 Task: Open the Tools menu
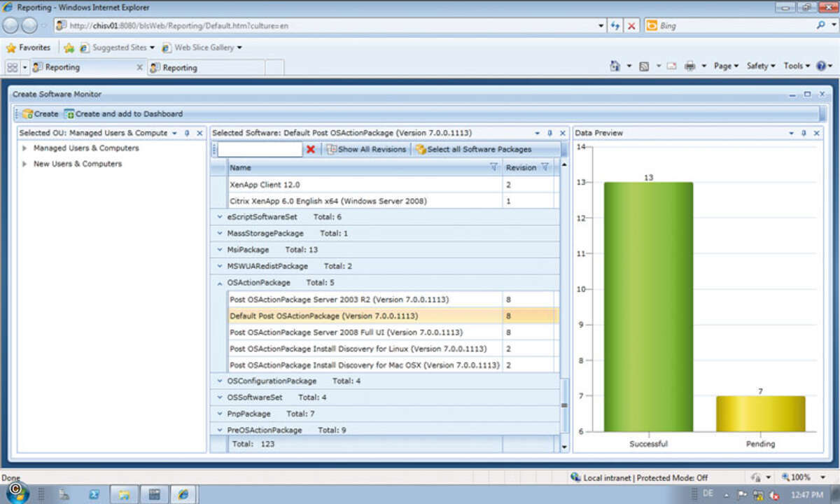coord(797,66)
